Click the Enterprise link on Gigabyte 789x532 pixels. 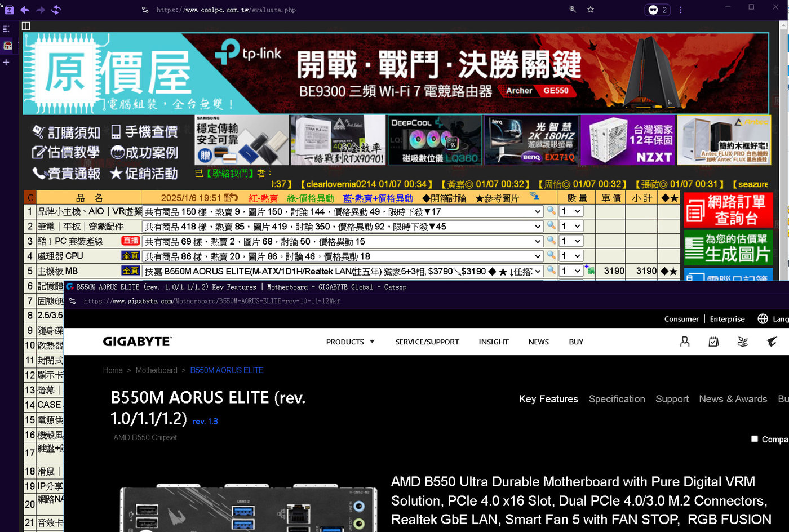point(727,319)
